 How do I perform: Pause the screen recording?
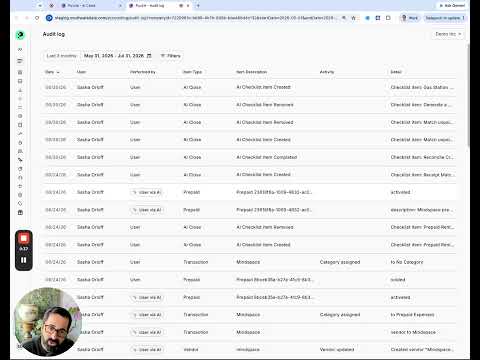[24, 260]
